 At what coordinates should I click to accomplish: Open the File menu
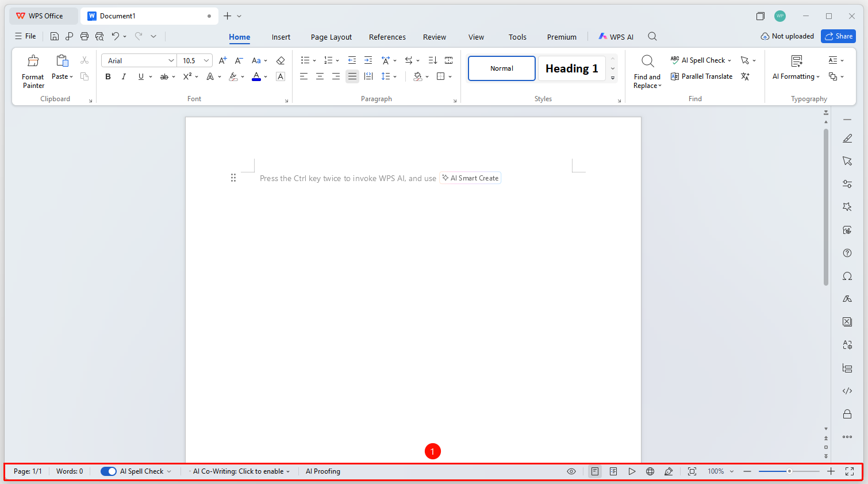(x=25, y=36)
